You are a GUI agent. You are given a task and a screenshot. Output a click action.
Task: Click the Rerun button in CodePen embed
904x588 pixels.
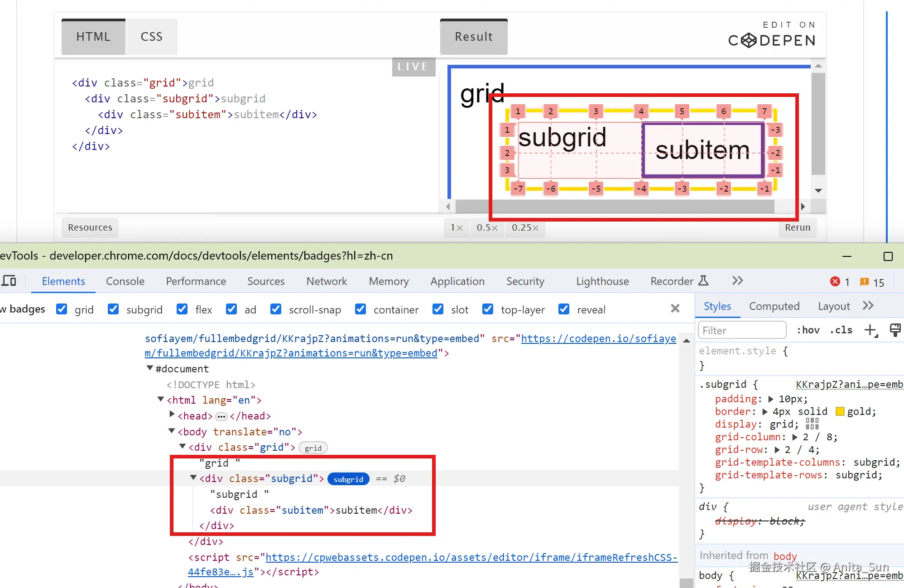coord(797,227)
